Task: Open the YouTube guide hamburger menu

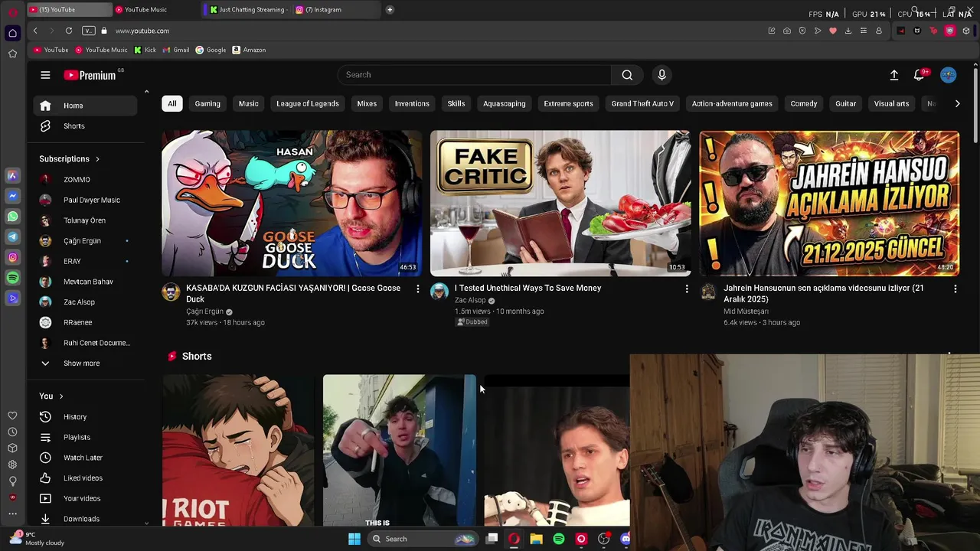Action: pos(45,75)
